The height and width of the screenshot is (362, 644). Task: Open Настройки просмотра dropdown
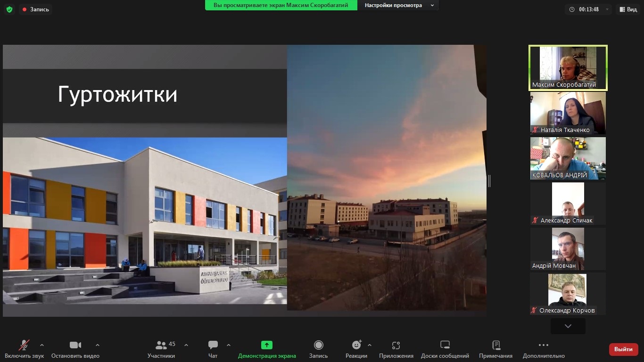pyautogui.click(x=399, y=5)
